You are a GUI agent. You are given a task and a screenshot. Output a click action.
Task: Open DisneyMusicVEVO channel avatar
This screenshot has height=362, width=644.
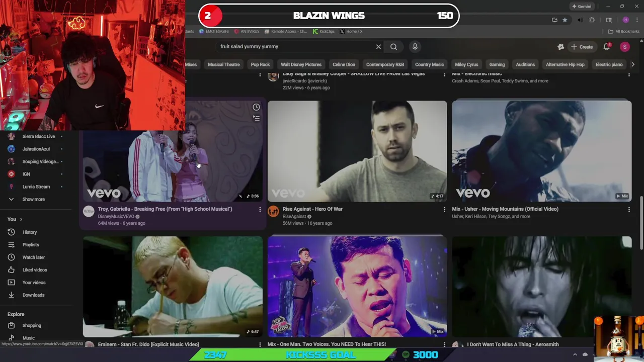[89, 211]
